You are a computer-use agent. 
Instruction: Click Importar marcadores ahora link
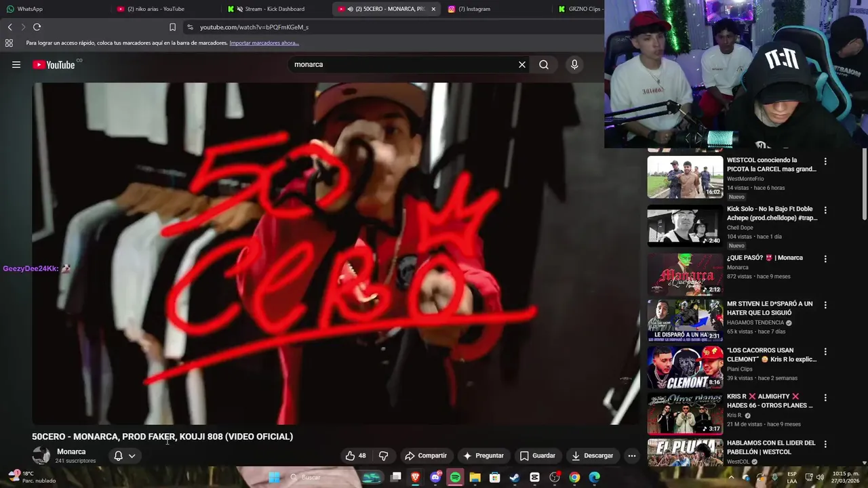point(264,43)
